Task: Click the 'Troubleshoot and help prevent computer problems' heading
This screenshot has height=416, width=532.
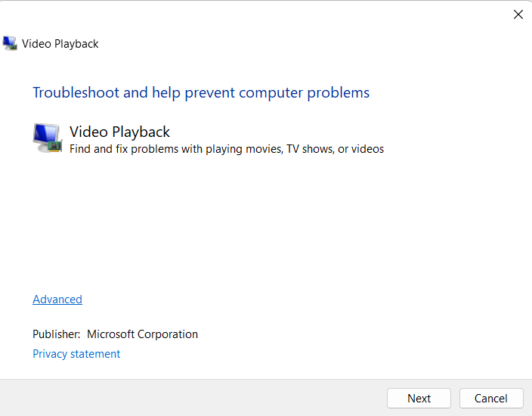Action: pos(201,93)
